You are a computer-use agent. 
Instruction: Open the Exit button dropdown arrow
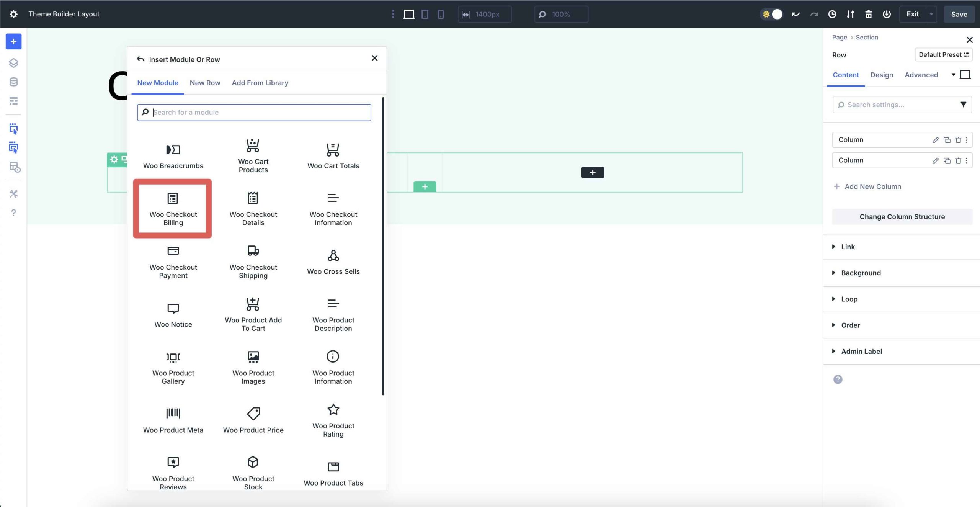(931, 14)
